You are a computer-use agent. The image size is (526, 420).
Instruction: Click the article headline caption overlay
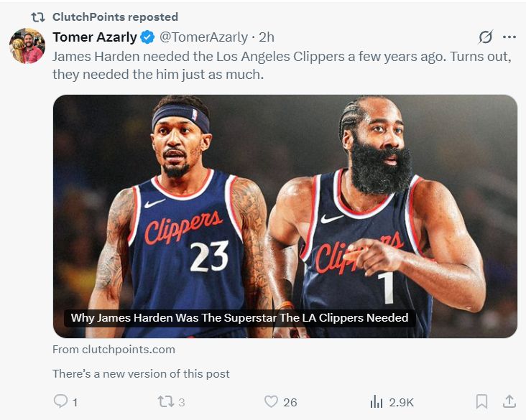(x=239, y=317)
